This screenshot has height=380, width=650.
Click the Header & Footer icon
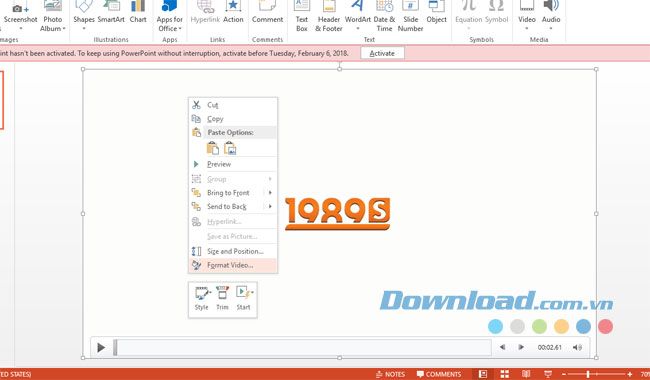click(x=329, y=16)
